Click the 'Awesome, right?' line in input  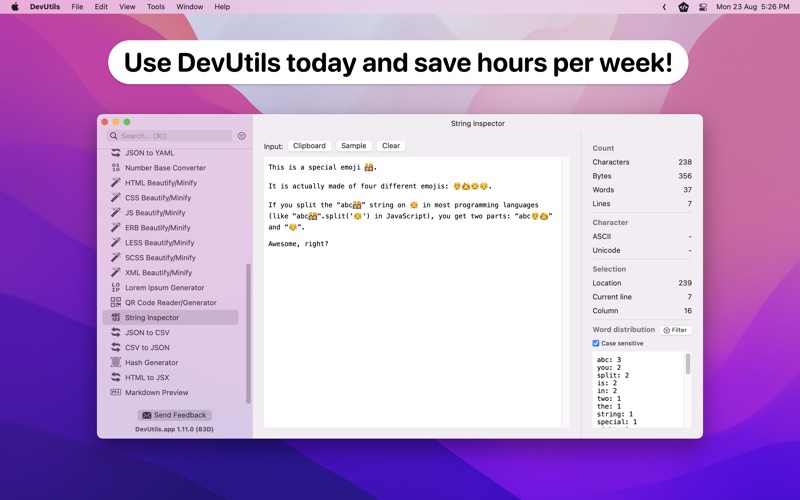tap(298, 244)
